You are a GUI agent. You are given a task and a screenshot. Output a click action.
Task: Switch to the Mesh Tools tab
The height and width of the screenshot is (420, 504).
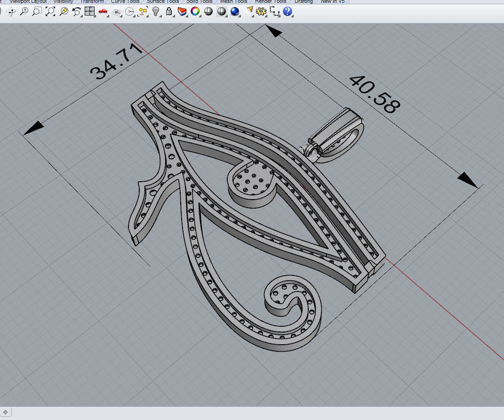pyautogui.click(x=233, y=1)
